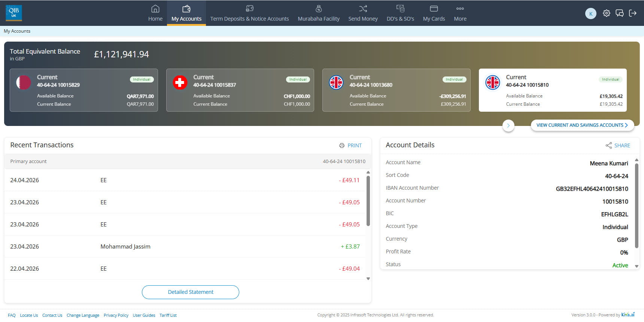The width and height of the screenshot is (644, 322).
Task: Open Term Deposits & Notice Accounts tab
Action: 250,19
